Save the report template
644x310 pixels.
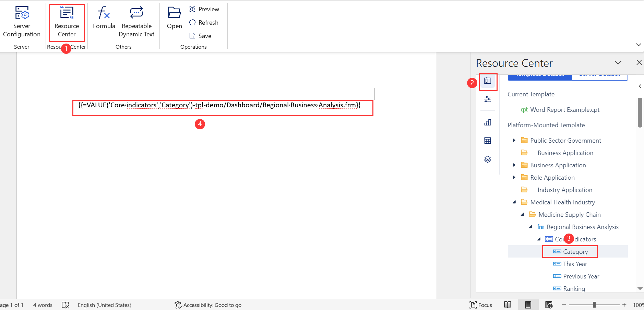201,36
